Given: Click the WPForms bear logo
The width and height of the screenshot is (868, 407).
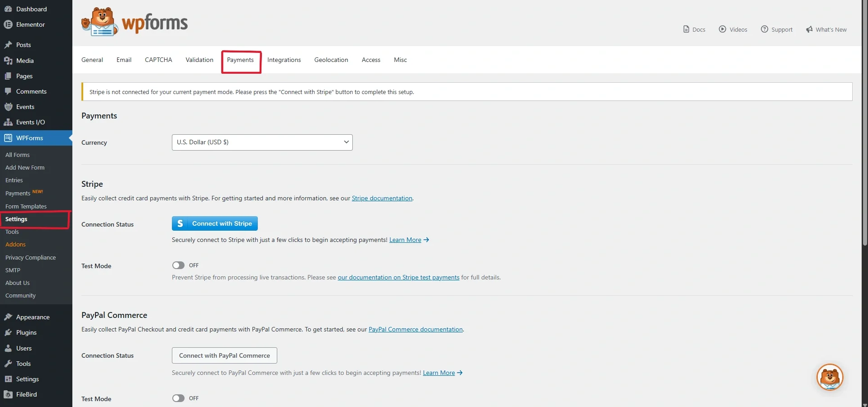Looking at the screenshot, I should pyautogui.click(x=100, y=21).
